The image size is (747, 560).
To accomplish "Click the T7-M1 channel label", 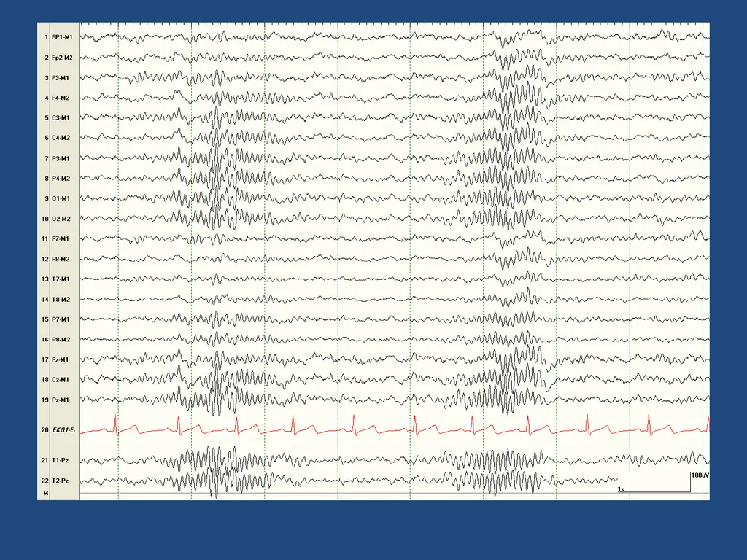I will pyautogui.click(x=61, y=279).
